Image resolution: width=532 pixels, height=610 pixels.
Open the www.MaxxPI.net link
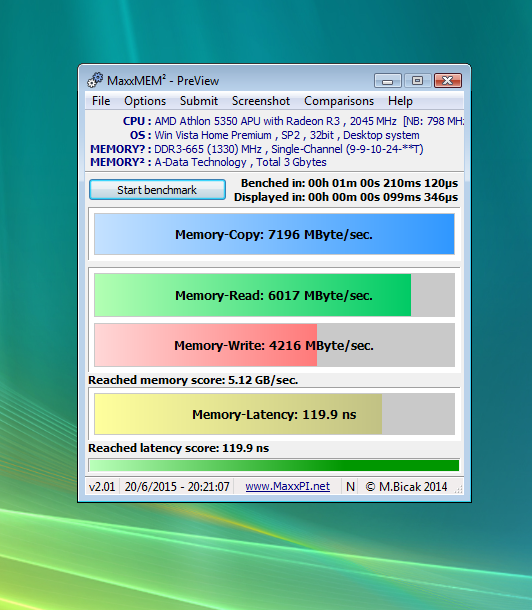click(x=287, y=487)
